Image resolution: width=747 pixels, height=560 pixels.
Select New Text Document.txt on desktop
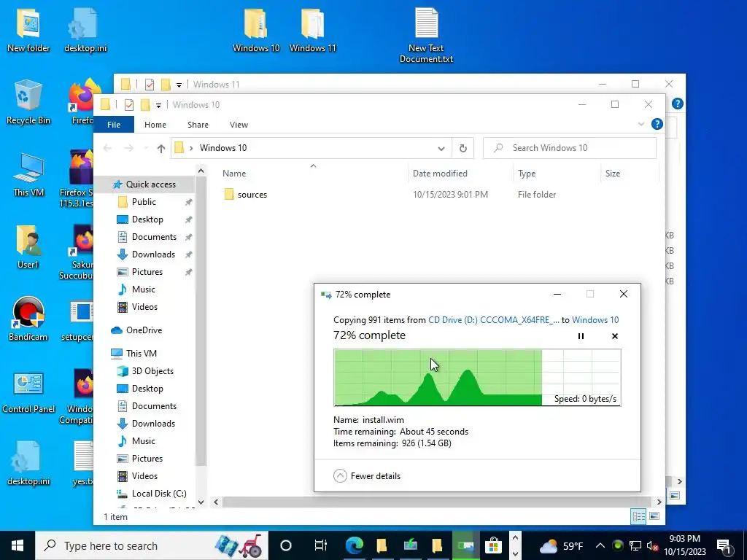coord(426,36)
